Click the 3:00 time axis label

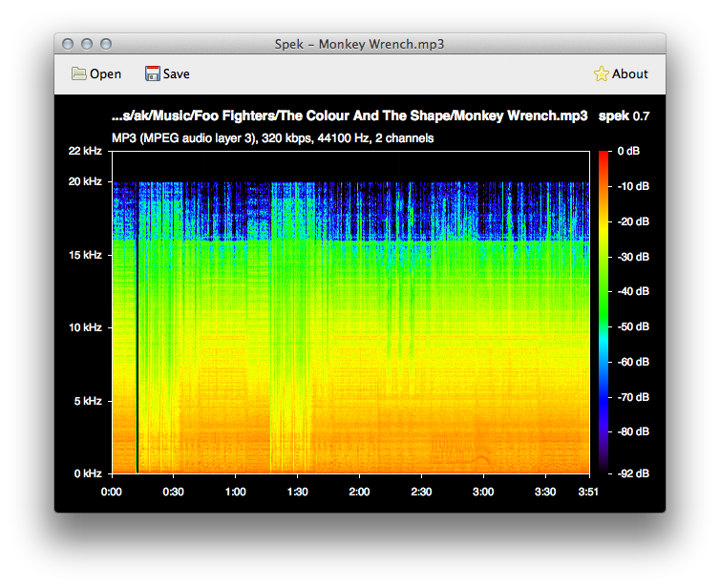coord(483,492)
